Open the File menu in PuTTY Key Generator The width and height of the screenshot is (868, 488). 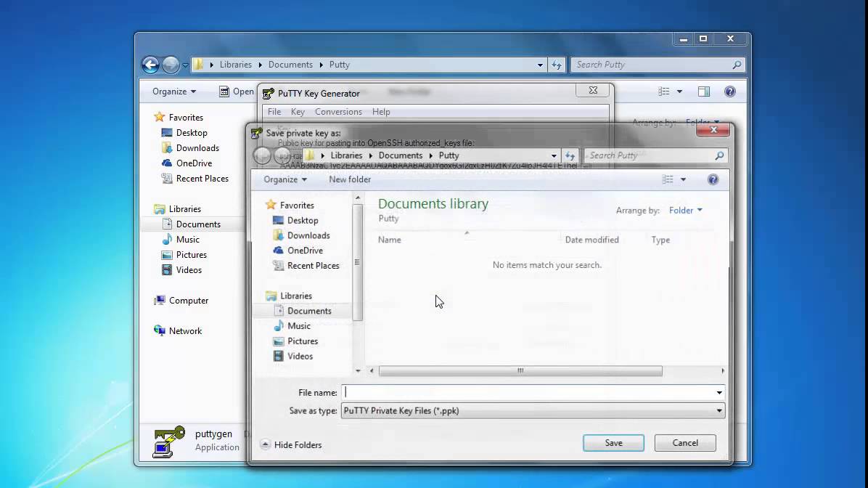[274, 112]
